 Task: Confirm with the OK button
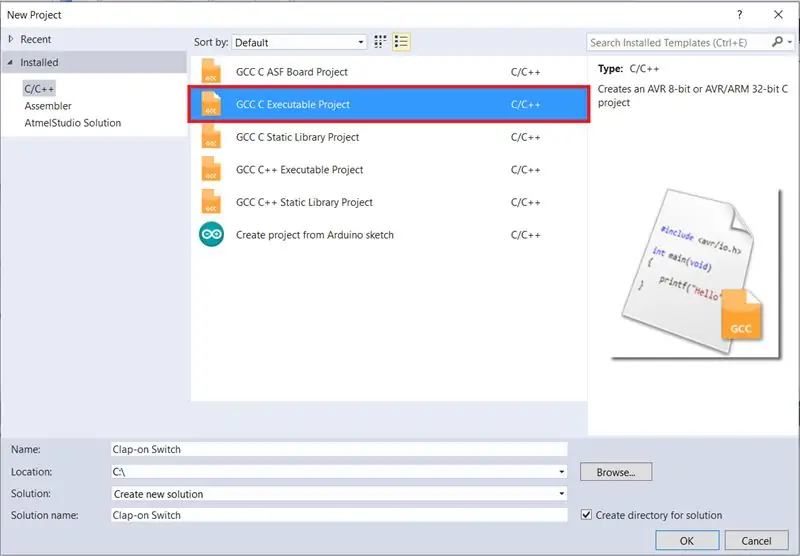click(x=687, y=541)
